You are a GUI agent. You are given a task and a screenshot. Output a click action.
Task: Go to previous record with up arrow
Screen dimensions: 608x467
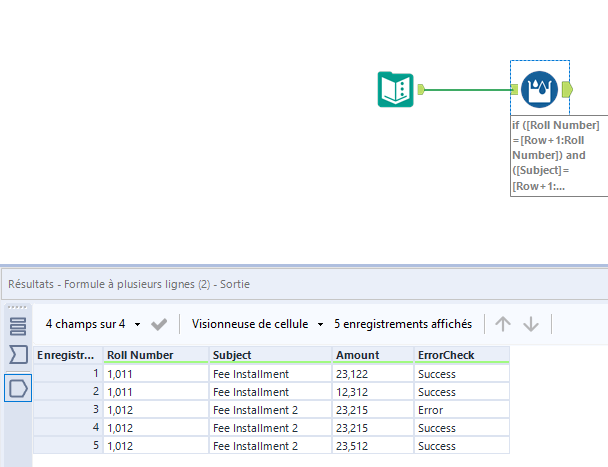point(503,324)
